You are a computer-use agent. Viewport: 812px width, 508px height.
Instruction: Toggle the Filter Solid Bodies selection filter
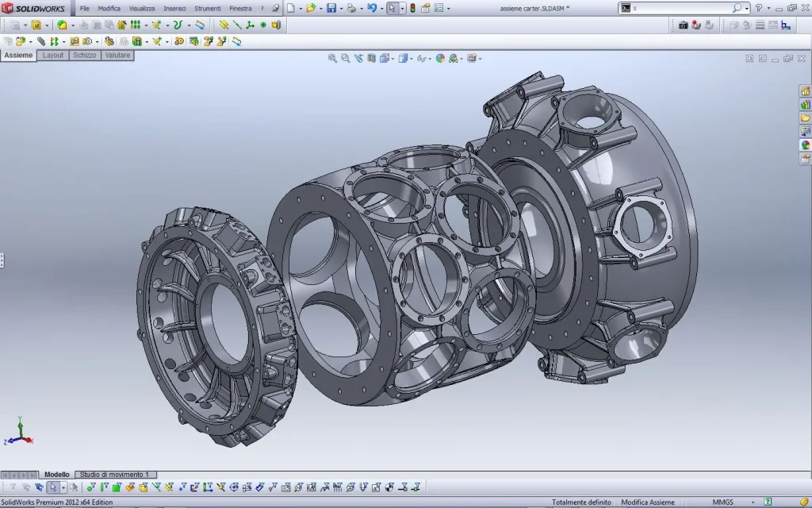143,487
